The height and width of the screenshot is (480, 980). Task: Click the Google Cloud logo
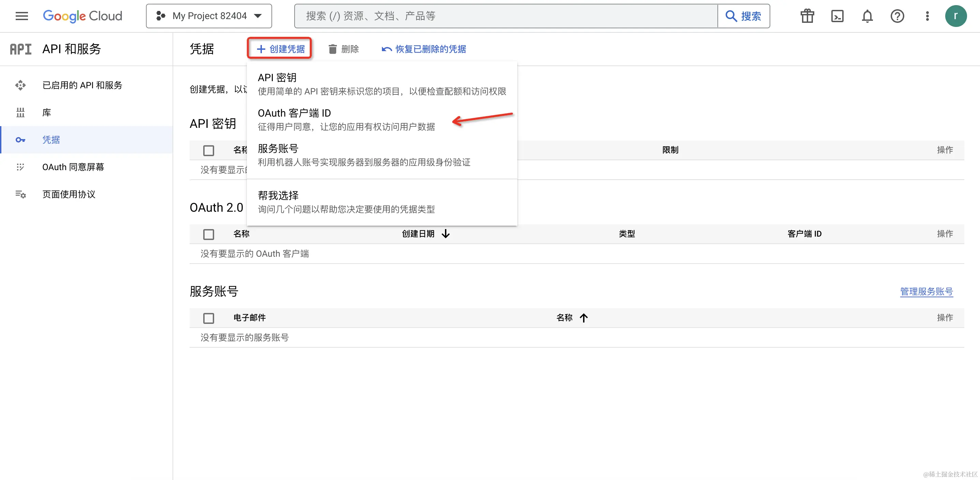coord(83,16)
